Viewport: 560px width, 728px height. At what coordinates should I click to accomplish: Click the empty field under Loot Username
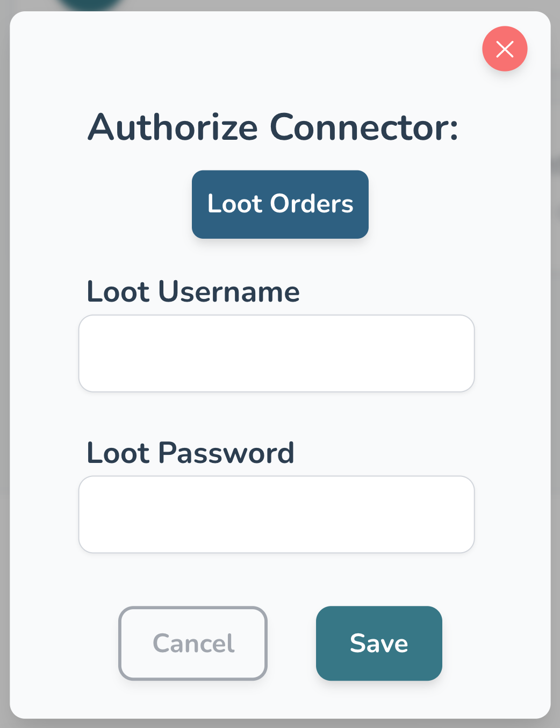(276, 353)
